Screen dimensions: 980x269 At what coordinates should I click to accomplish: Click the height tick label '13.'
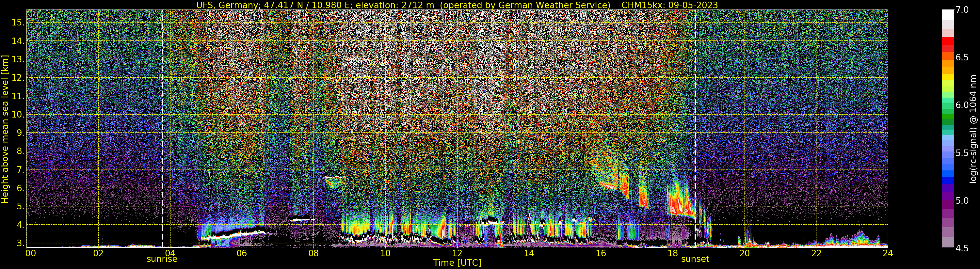(18, 59)
